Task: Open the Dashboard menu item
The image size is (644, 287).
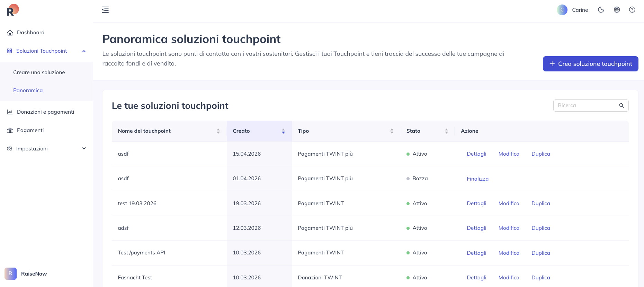Action: click(x=46, y=33)
